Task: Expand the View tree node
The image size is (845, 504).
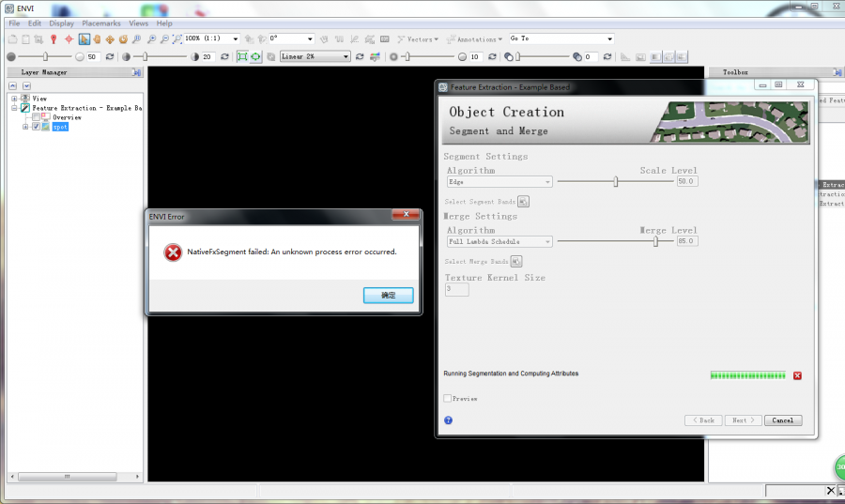Action: click(x=14, y=99)
